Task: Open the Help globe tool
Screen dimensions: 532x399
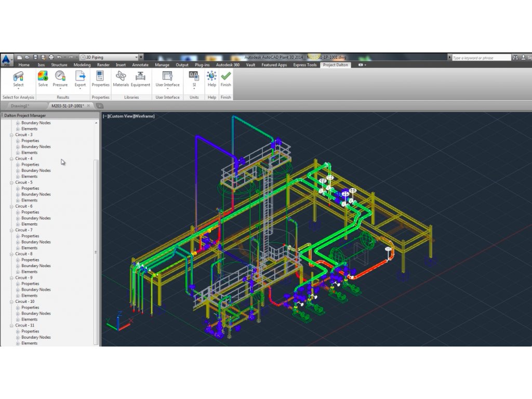Action: click(x=212, y=79)
